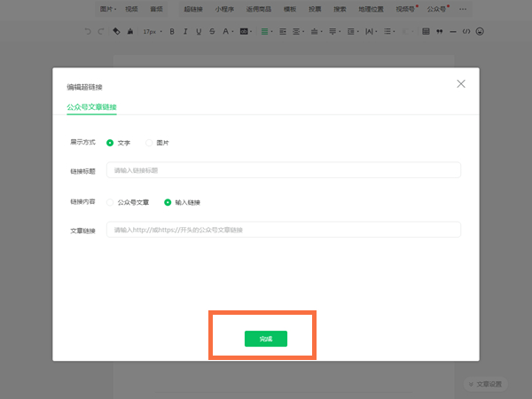
Task: Choose the 公众号文章 link content option
Action: [110, 202]
